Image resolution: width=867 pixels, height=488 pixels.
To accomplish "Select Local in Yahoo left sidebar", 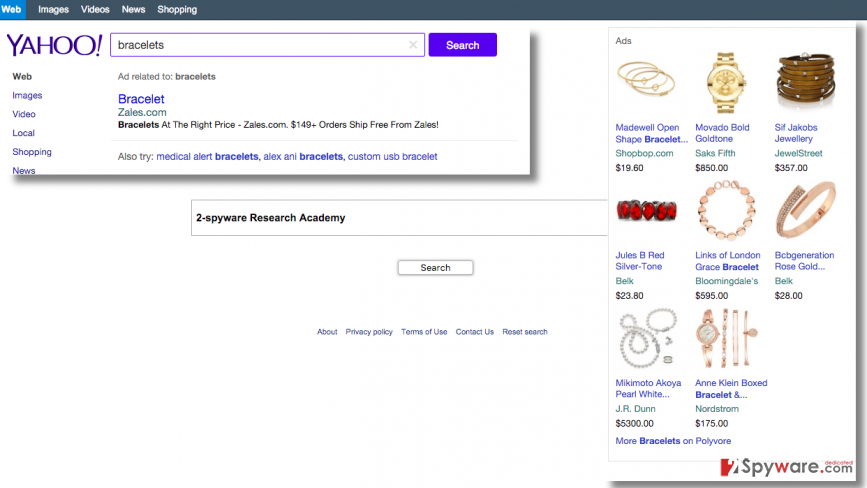I will (x=23, y=133).
